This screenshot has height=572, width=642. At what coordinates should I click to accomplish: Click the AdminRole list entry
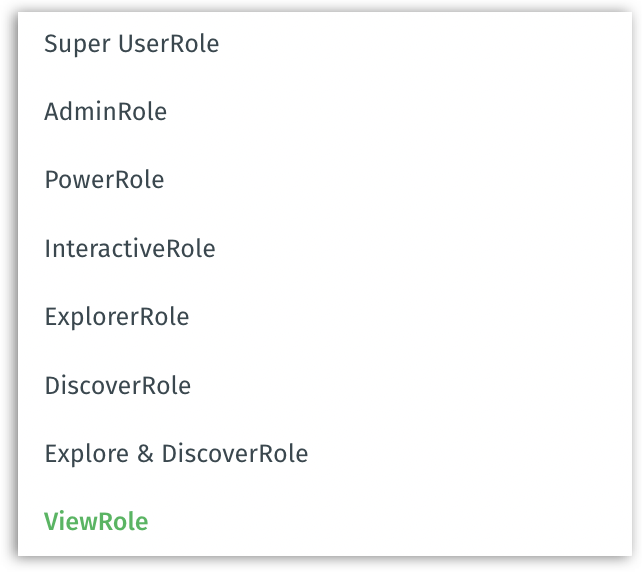pyautogui.click(x=325, y=111)
